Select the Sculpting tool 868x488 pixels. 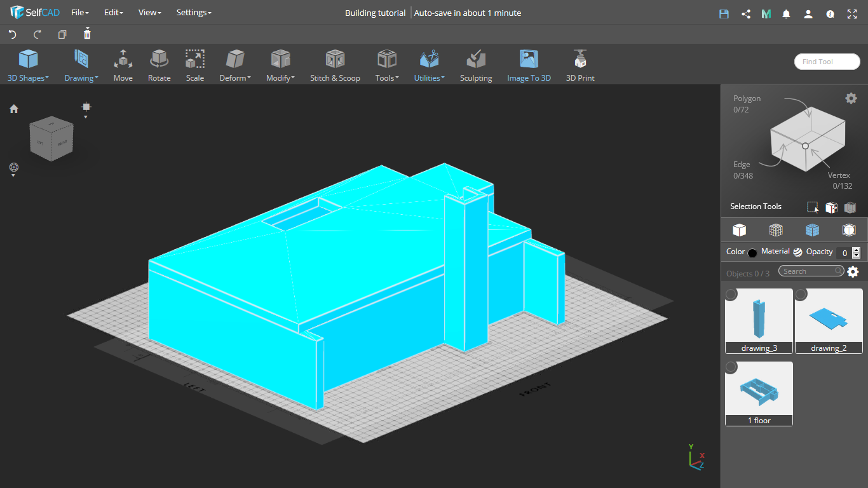coord(476,66)
